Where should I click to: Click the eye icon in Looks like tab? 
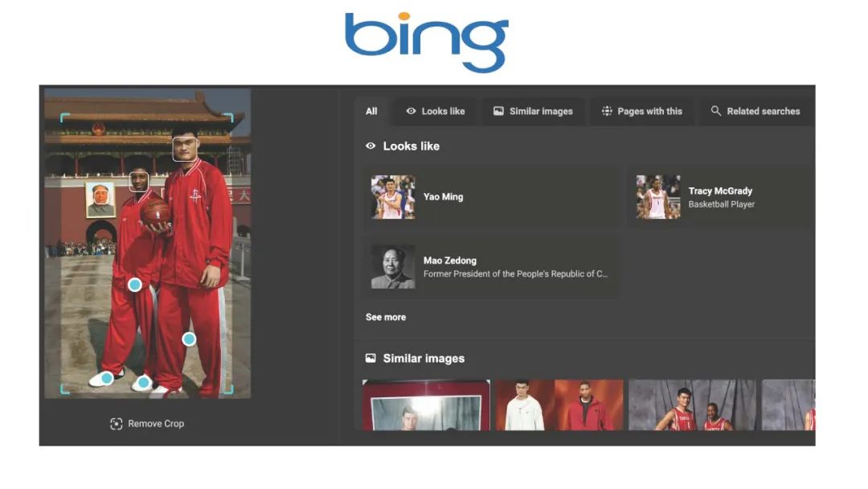[411, 111]
